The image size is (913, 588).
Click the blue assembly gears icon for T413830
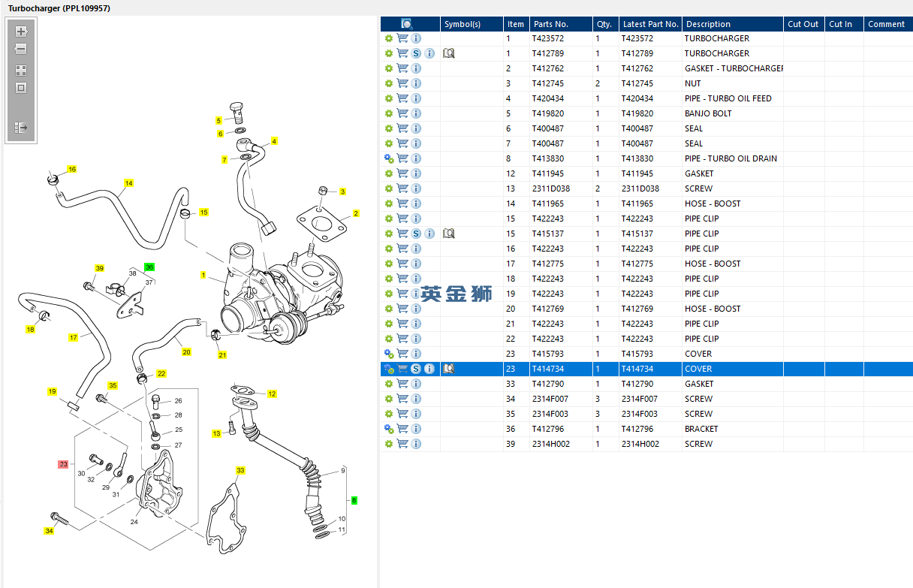click(x=389, y=158)
